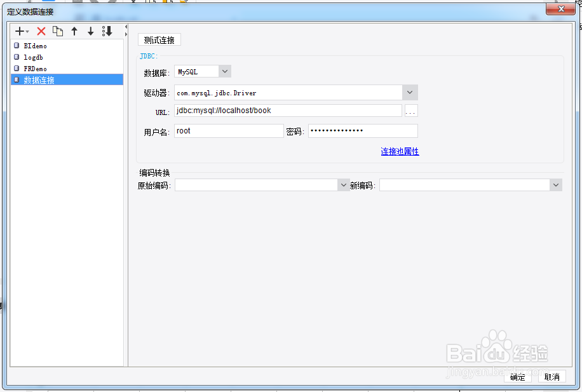The image size is (582, 392).
Task: Close the 定义数据连接 dialog
Action: tap(561, 10)
